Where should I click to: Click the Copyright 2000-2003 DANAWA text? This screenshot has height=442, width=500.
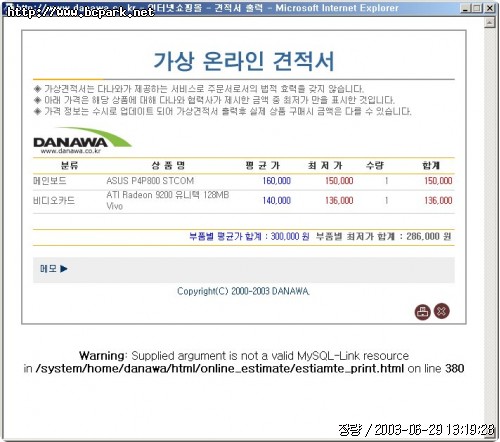(243, 291)
